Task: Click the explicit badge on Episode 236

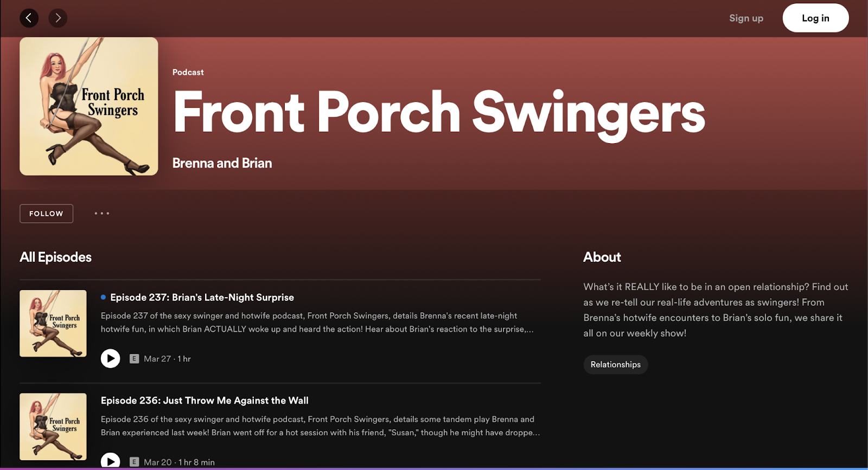Action: pyautogui.click(x=134, y=462)
